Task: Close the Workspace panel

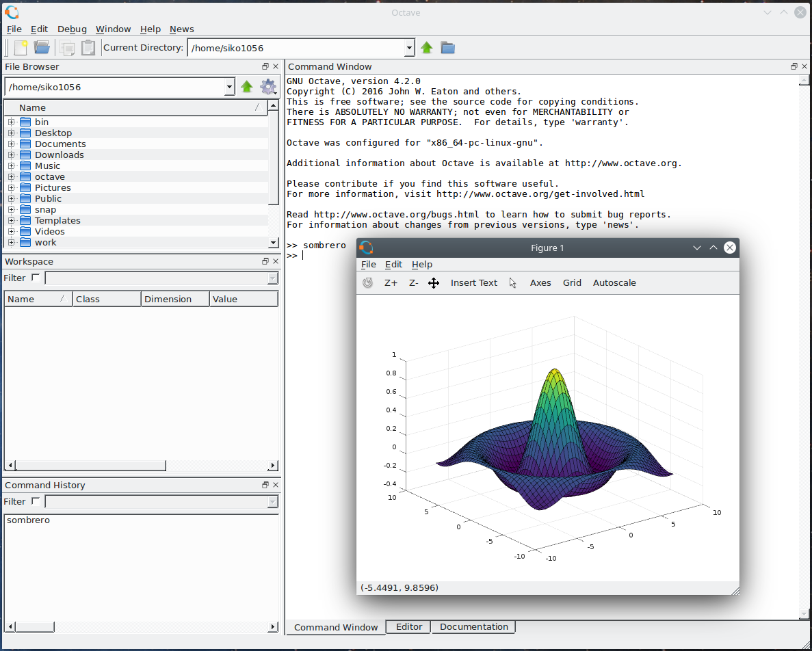Action: 276,261
